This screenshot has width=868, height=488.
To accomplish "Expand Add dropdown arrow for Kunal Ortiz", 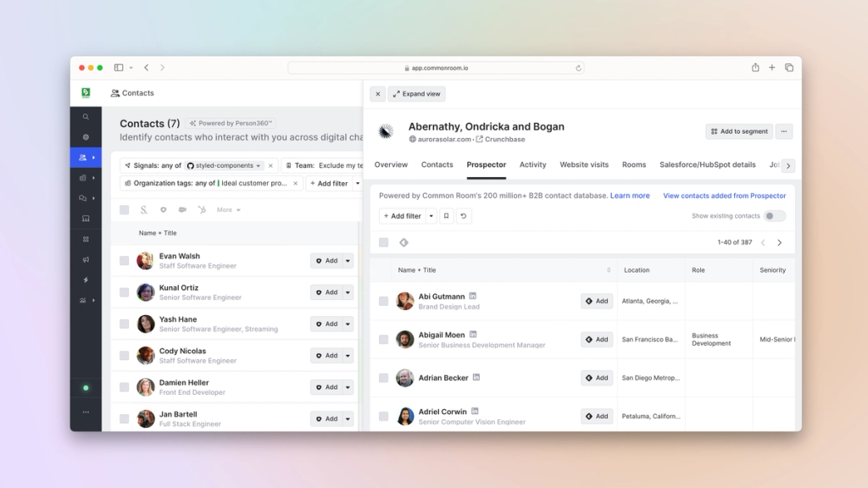I will tap(348, 292).
